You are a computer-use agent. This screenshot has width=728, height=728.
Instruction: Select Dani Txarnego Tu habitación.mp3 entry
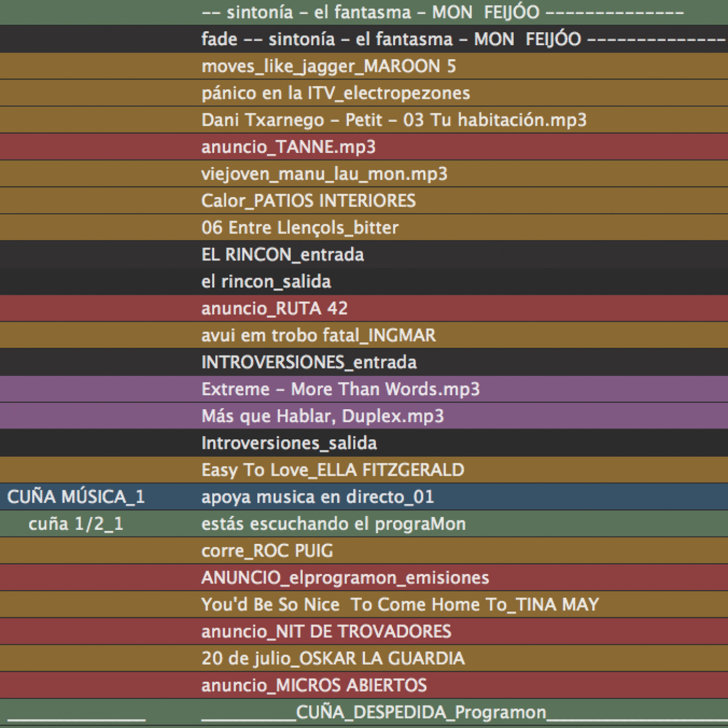(394, 120)
